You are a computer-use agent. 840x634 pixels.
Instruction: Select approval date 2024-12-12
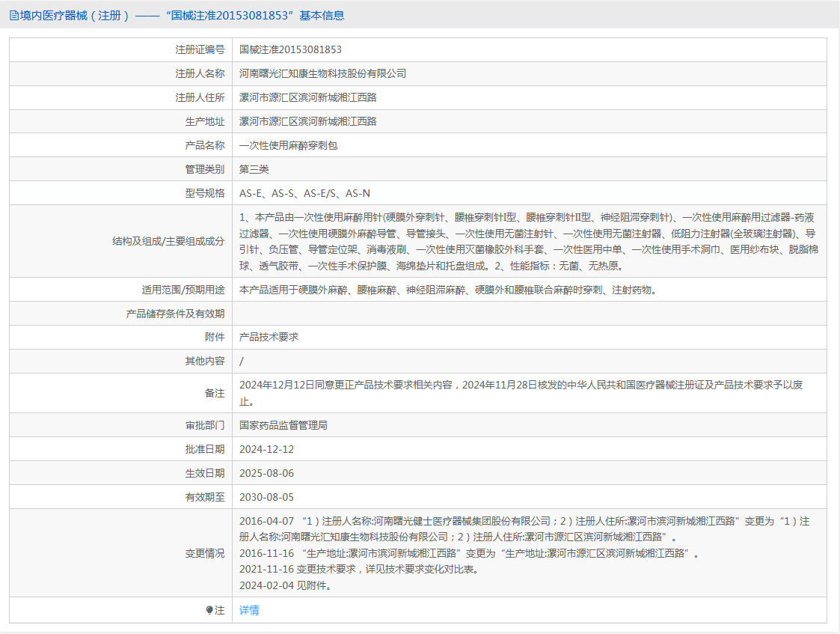(x=266, y=449)
